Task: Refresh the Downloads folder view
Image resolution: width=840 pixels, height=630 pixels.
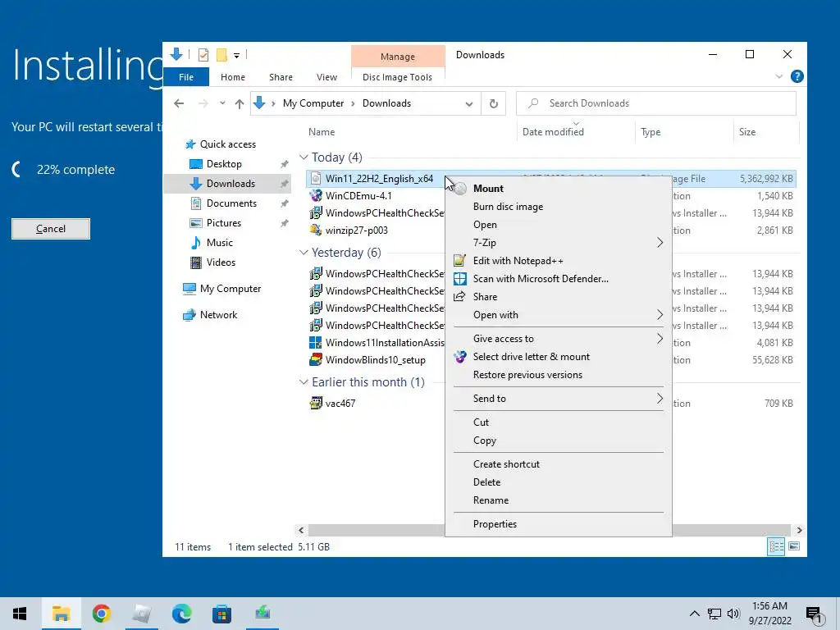Action: 493,103
